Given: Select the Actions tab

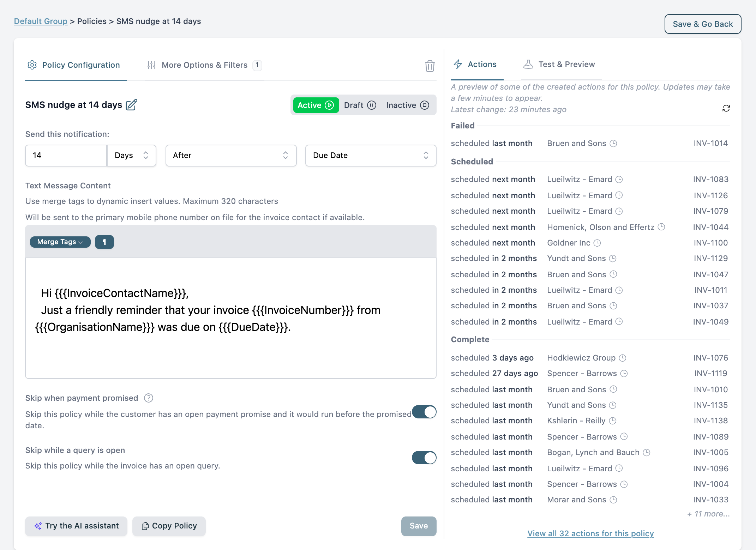Looking at the screenshot, I should tap(476, 65).
